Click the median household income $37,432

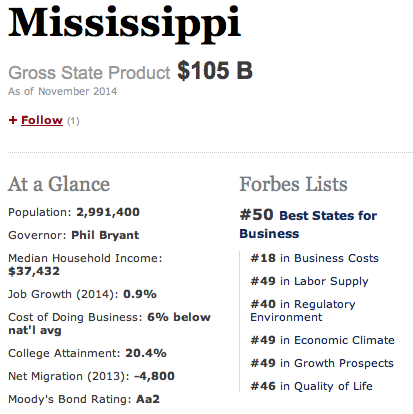(x=34, y=271)
